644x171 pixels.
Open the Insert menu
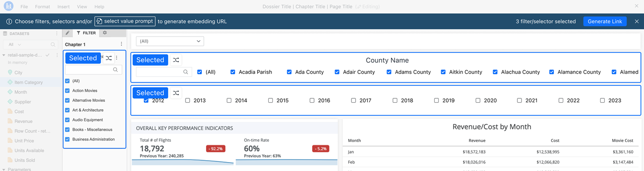(64, 7)
